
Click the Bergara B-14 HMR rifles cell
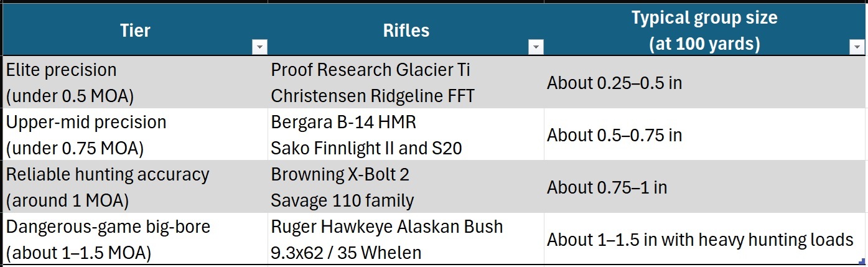(x=343, y=122)
